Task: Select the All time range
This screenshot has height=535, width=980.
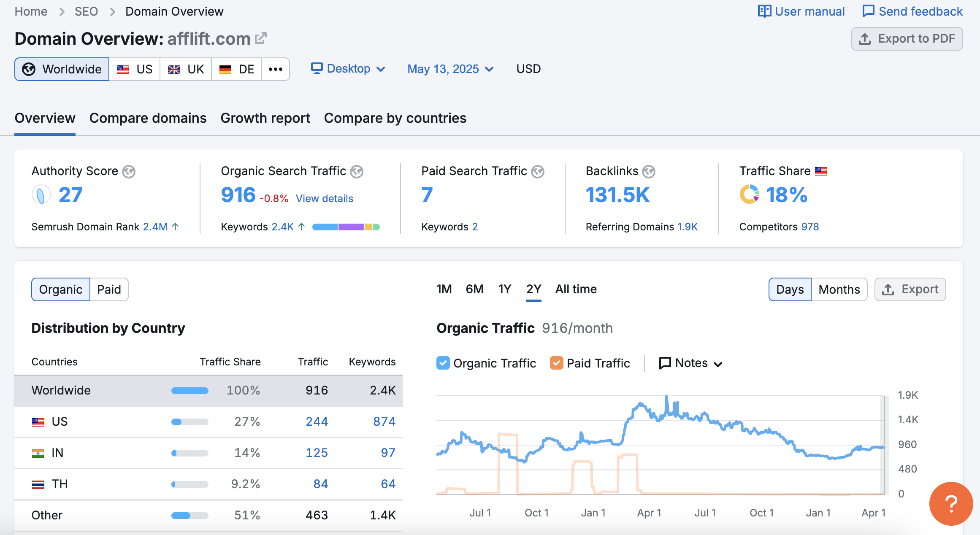Action: [x=576, y=289]
